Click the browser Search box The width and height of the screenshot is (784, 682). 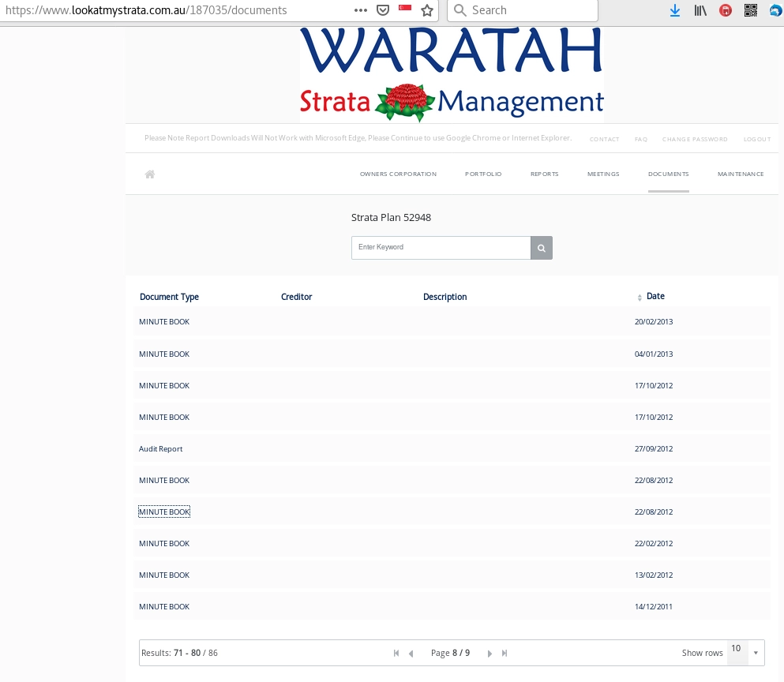coord(523,10)
